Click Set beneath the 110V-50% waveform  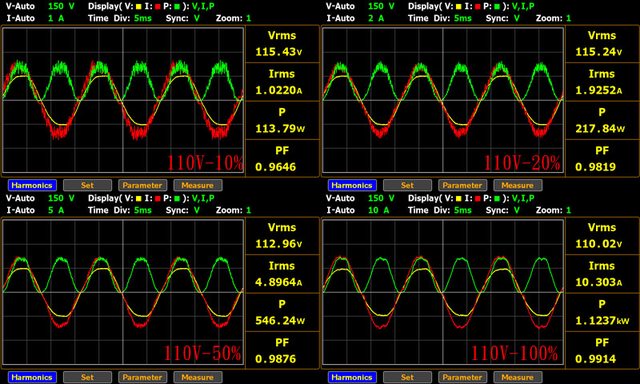pos(87,377)
